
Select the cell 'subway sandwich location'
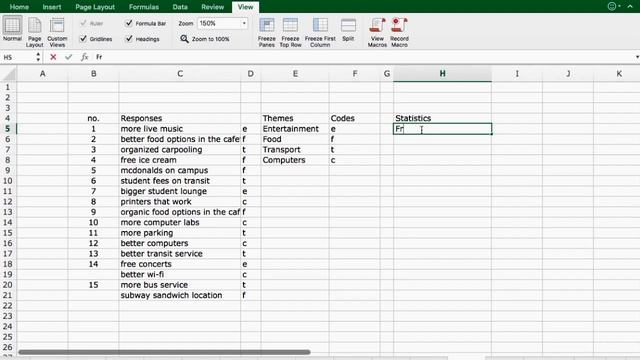coord(180,296)
